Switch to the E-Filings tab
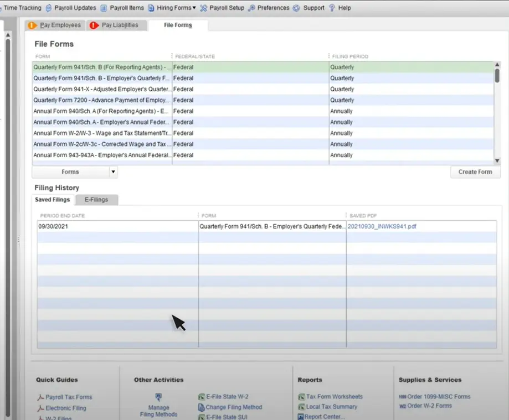The height and width of the screenshot is (420, 509). tap(96, 200)
